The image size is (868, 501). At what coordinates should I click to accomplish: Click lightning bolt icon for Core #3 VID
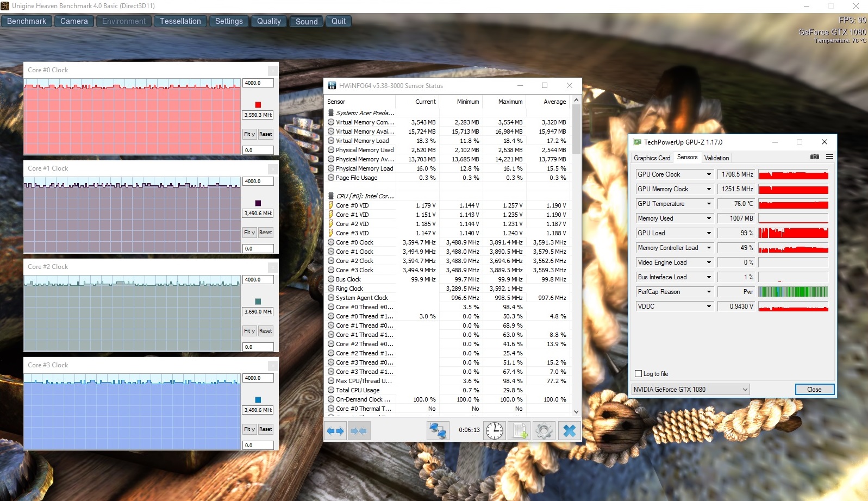(331, 233)
